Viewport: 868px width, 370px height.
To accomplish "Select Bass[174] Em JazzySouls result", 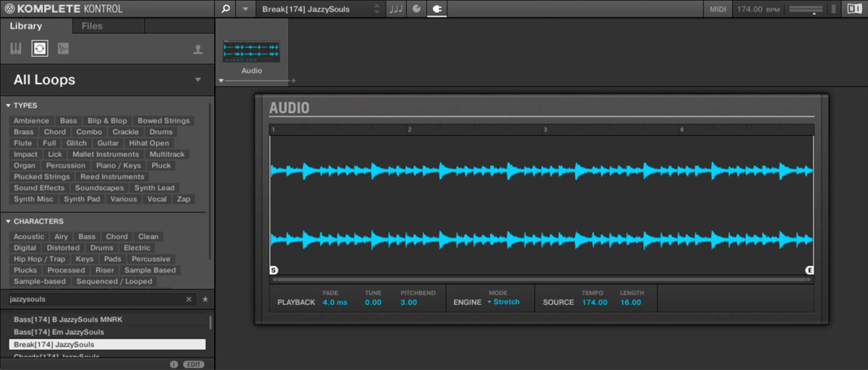I will 107,332.
